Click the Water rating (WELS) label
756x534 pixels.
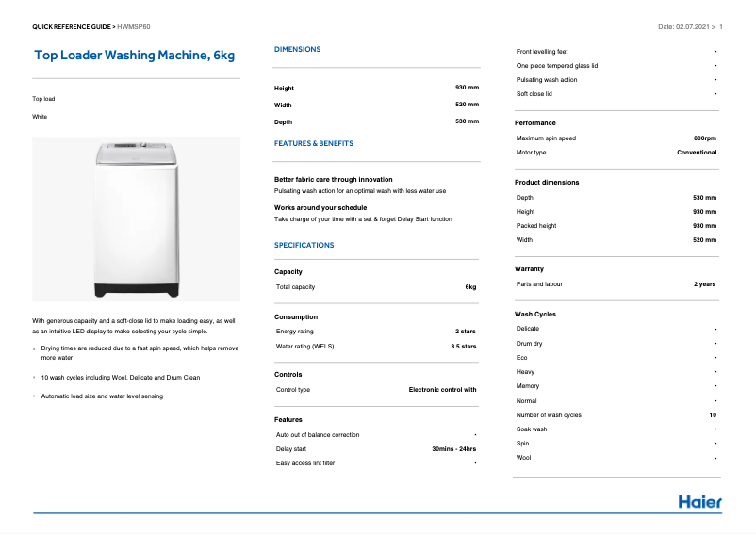304,346
